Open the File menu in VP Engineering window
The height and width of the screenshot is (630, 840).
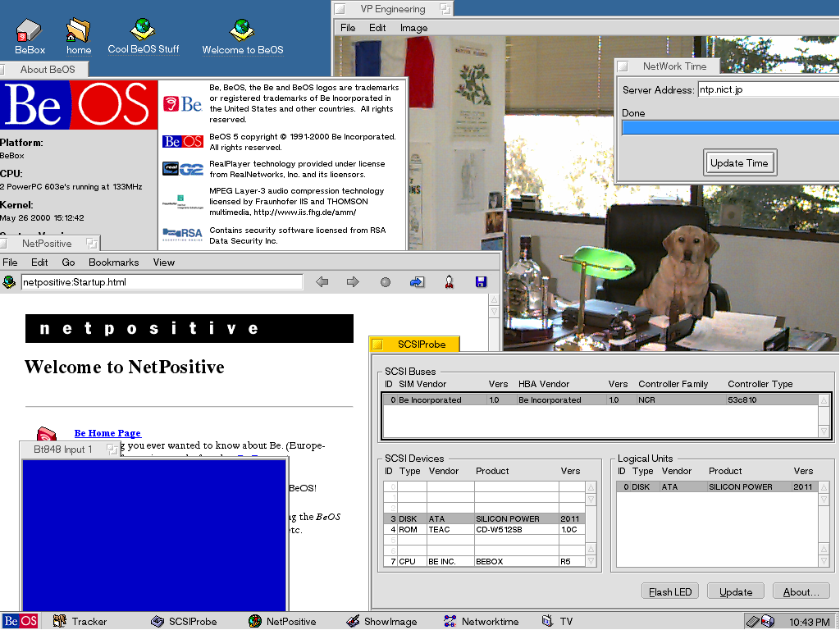point(348,28)
